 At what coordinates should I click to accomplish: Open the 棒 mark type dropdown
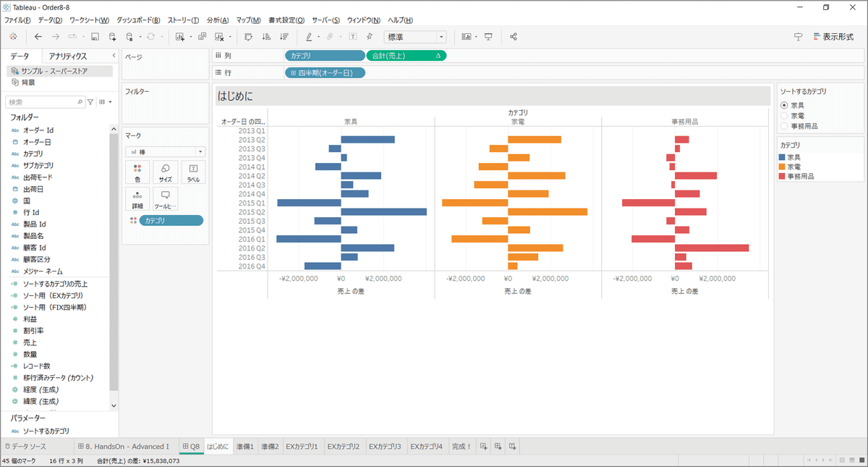click(165, 152)
